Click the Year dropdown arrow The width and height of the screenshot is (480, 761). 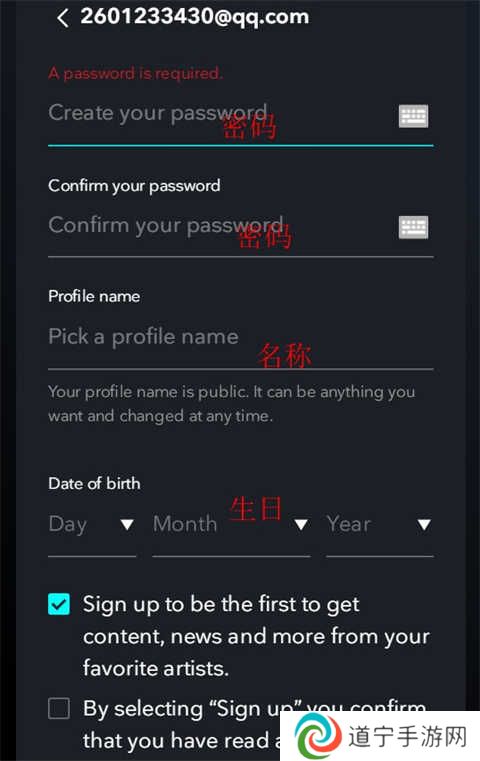point(424,525)
